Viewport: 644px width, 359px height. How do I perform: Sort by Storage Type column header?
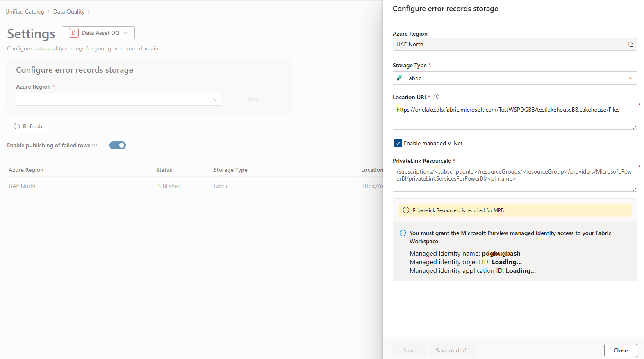(x=230, y=170)
